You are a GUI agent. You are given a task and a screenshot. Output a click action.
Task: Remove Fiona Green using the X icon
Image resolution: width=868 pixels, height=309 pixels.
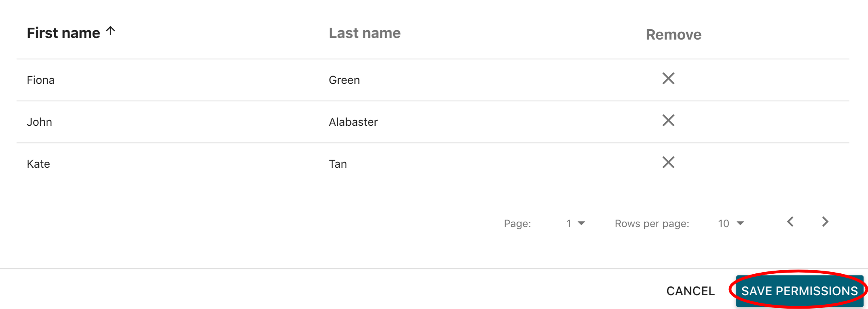click(668, 79)
